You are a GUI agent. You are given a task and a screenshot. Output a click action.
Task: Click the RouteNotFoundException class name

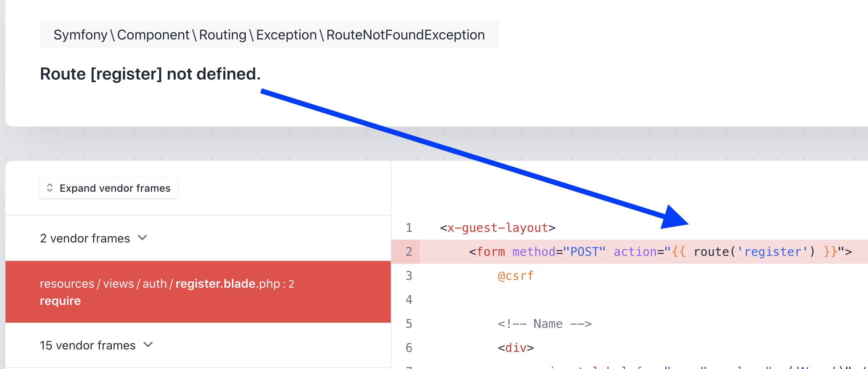tap(405, 35)
